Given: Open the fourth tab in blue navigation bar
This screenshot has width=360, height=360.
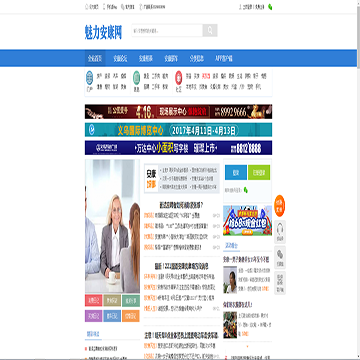Looking at the screenshot, I should point(171,58).
